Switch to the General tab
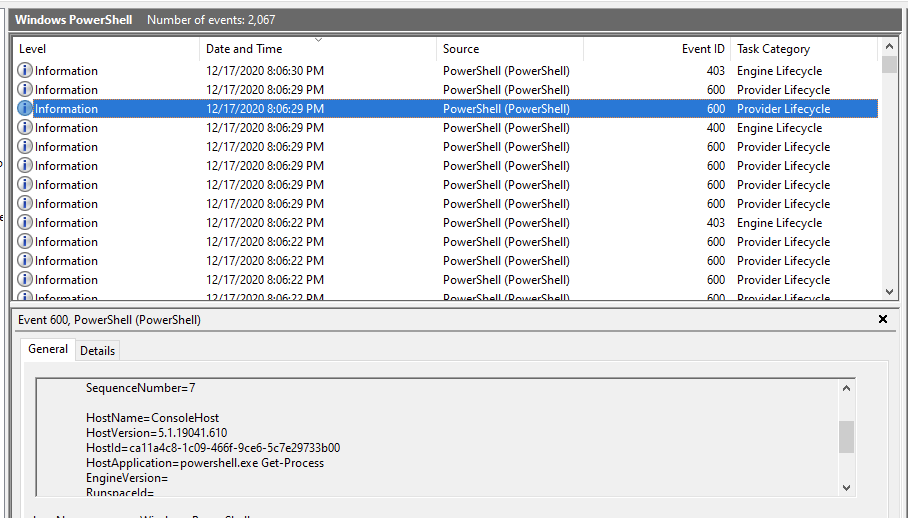 pos(48,349)
